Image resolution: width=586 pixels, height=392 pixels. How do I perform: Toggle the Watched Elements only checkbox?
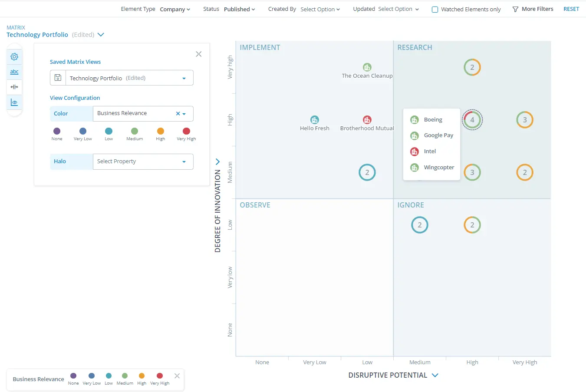point(435,10)
